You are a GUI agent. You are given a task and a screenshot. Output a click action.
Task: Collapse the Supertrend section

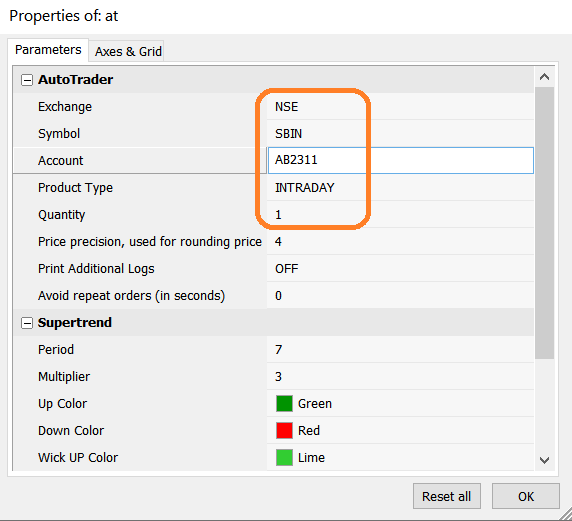(x=27, y=323)
